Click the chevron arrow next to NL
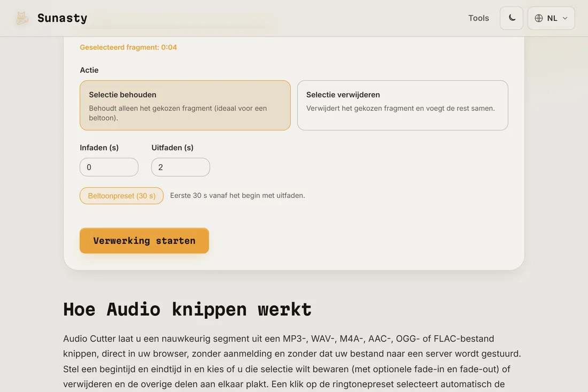Screen dimensions: 588x392 coord(565,18)
